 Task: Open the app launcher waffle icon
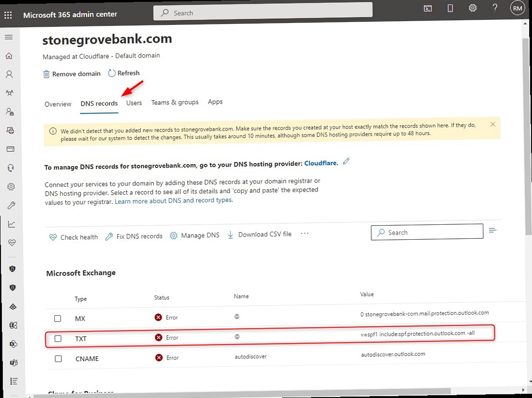click(8, 15)
